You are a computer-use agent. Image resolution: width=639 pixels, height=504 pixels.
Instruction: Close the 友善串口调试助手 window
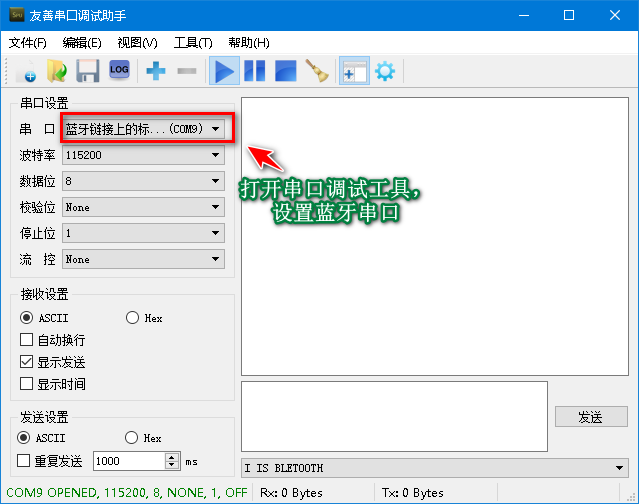click(x=615, y=15)
